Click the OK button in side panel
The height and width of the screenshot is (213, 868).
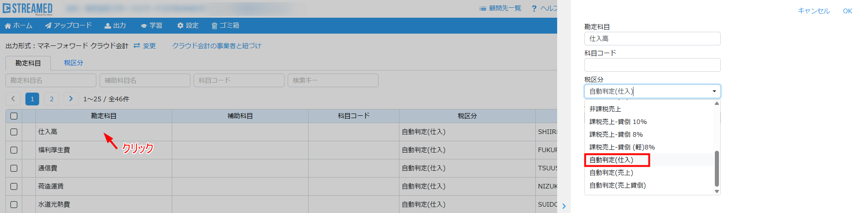coord(847,11)
